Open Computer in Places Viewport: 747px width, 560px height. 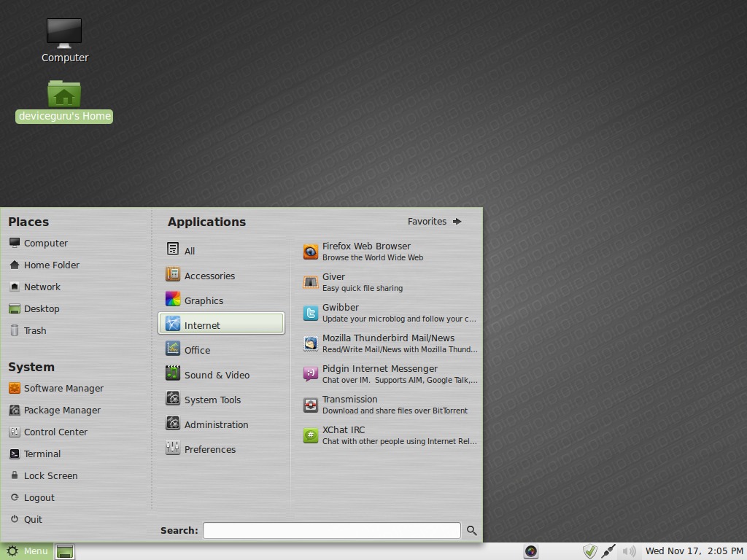pyautogui.click(x=39, y=243)
